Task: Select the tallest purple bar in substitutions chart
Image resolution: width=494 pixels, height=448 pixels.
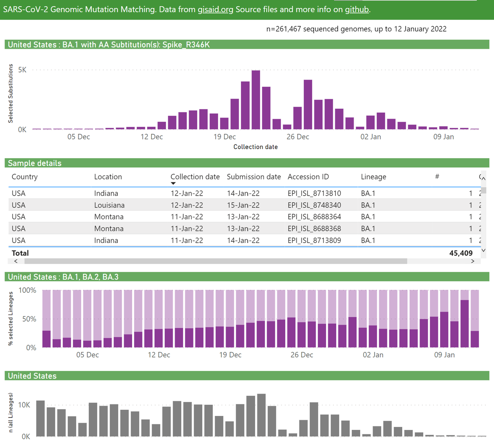Action: click(256, 100)
